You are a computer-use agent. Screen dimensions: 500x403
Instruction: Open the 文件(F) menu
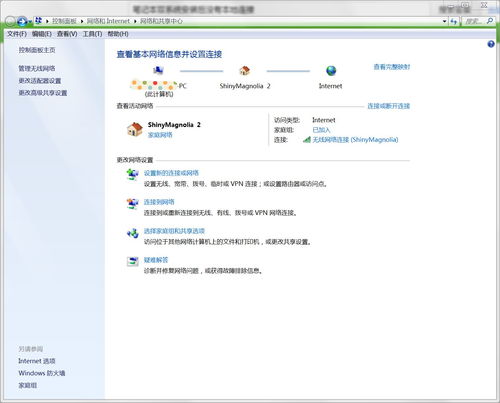tap(17, 34)
